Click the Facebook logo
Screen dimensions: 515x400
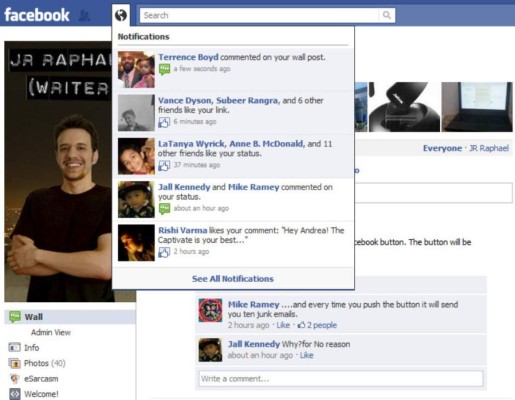[37, 15]
